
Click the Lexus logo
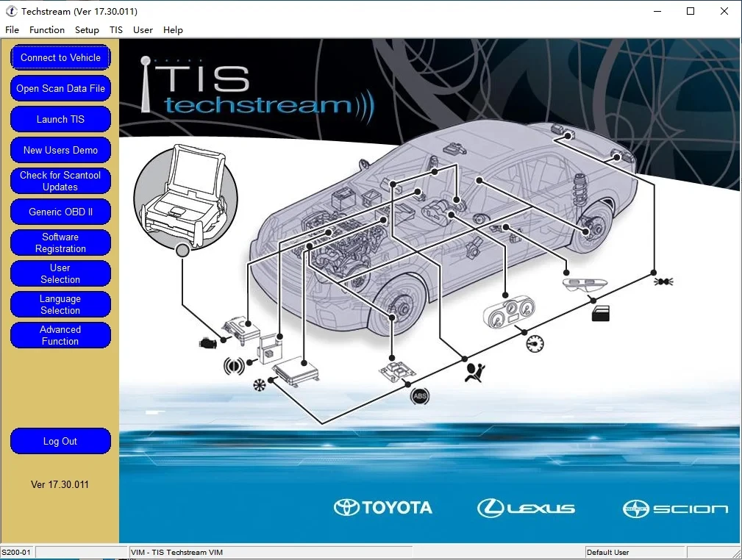click(x=526, y=508)
